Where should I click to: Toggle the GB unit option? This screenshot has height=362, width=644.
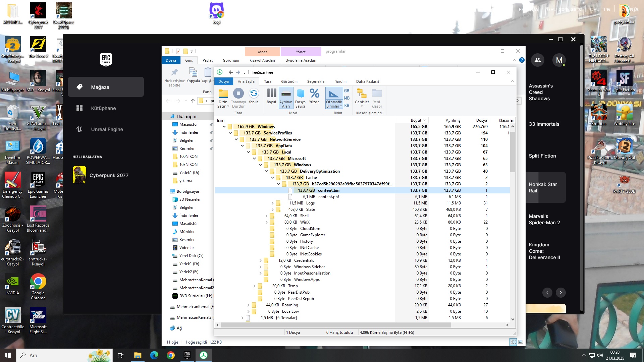(347, 91)
